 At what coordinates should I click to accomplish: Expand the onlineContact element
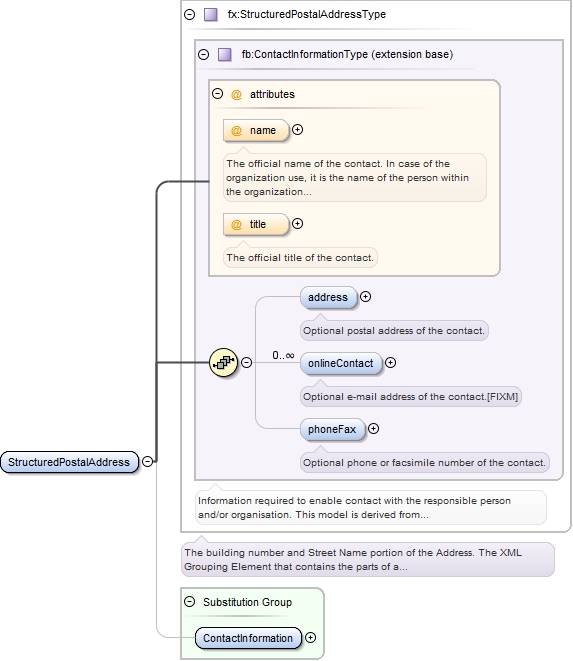pyautogui.click(x=391, y=363)
